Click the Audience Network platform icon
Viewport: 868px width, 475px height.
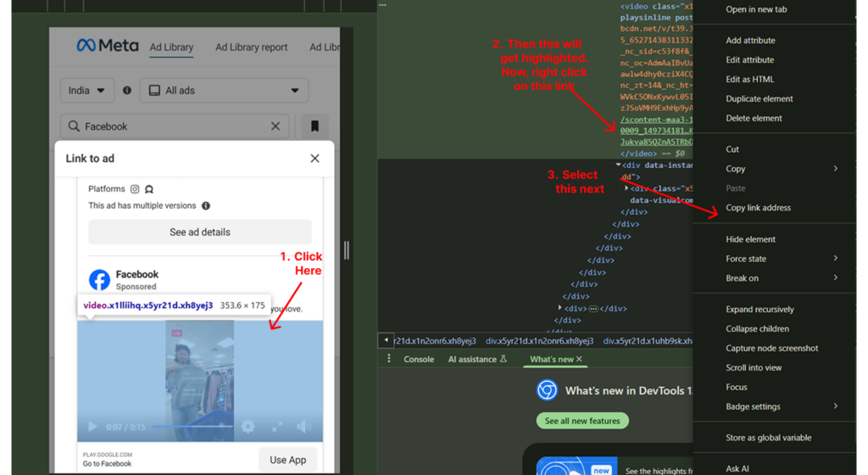[x=149, y=189]
